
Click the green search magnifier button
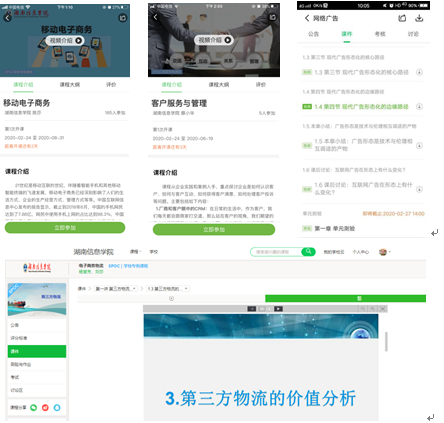point(308,252)
